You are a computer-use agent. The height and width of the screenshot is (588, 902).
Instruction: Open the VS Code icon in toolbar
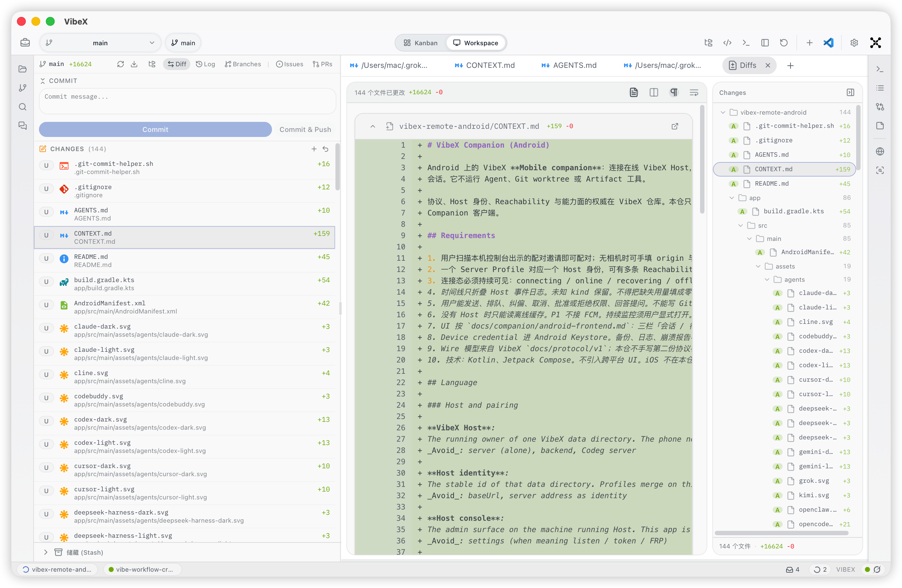coord(828,42)
